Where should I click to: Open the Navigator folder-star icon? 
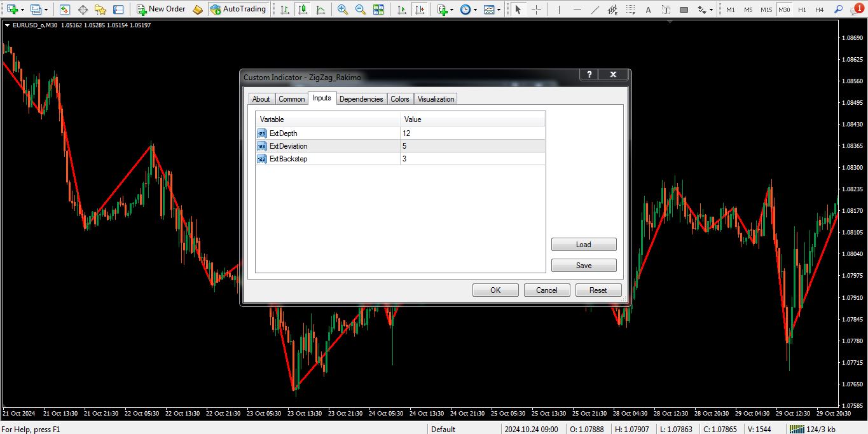point(100,10)
